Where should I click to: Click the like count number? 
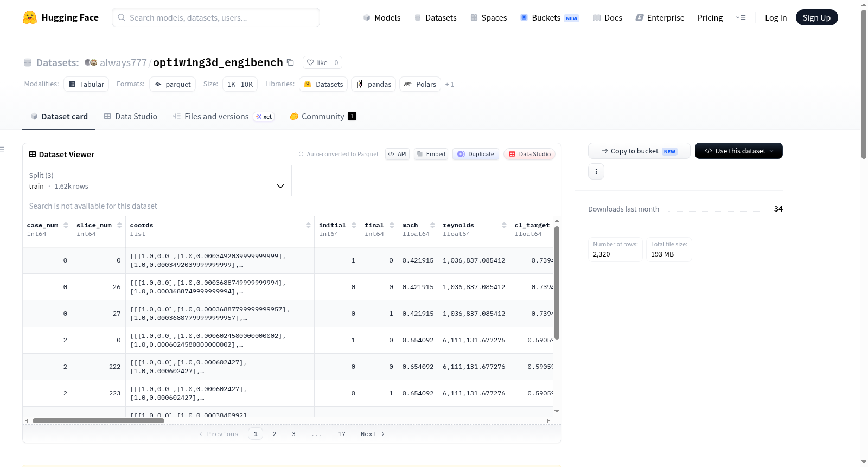point(336,62)
